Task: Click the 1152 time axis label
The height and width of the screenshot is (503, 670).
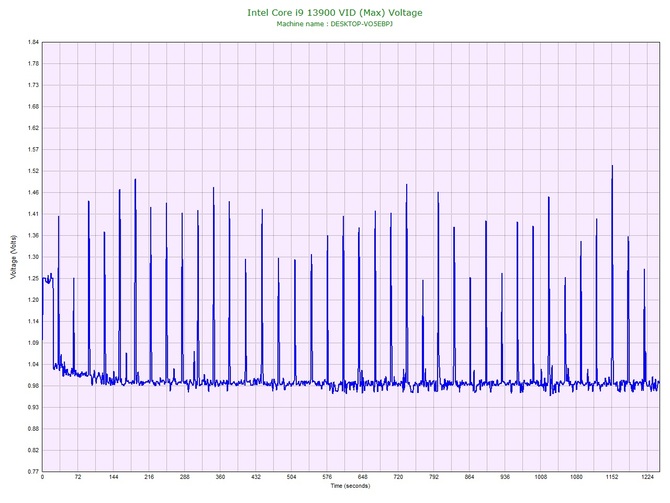Action: click(612, 477)
